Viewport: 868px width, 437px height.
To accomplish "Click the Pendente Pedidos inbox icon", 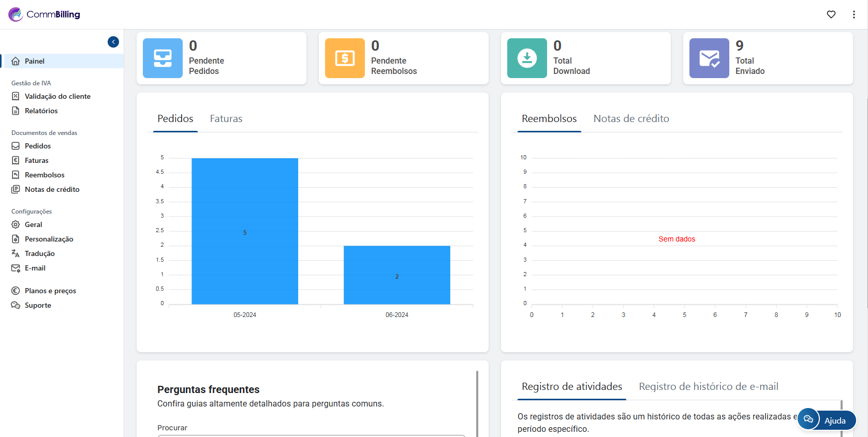I will point(163,58).
